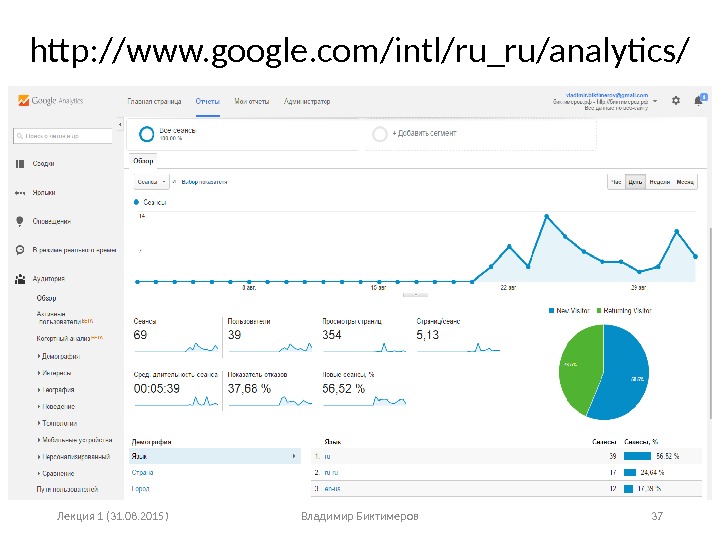Viewport: 720px width, 540px height.
Task: Open the Аудитория sidebar section
Action: tap(49, 279)
